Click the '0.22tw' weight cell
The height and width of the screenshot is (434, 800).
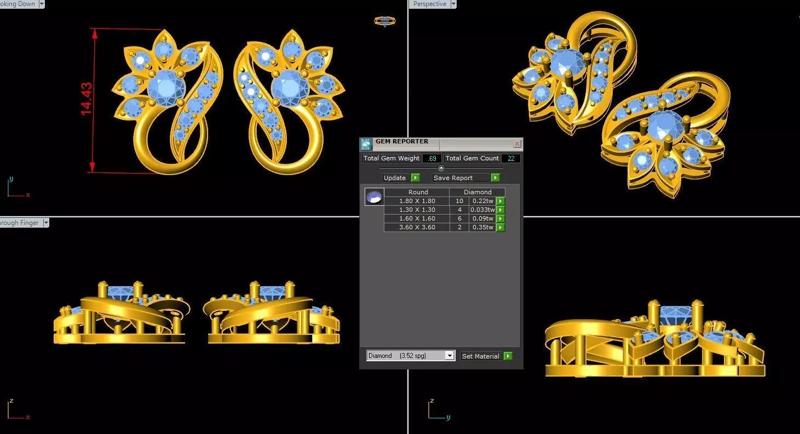click(x=483, y=201)
